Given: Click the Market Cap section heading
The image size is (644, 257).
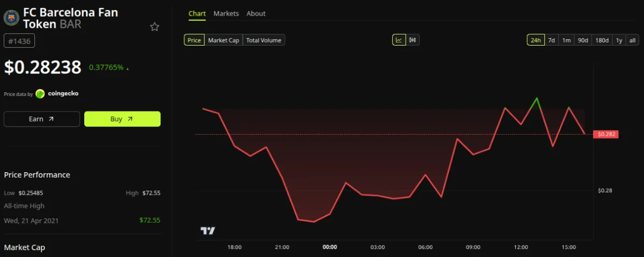Looking at the screenshot, I should coord(25,247).
